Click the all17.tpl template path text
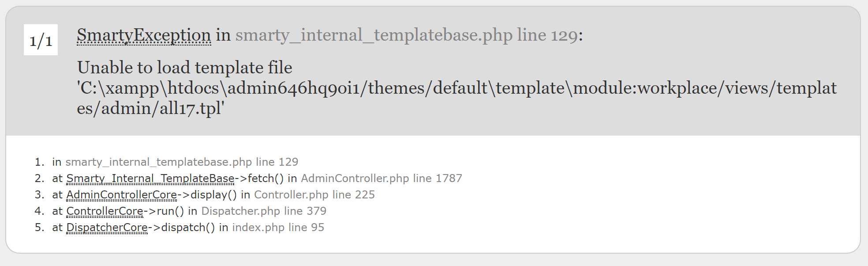Viewport: 868px width, 266px height. click(456, 98)
